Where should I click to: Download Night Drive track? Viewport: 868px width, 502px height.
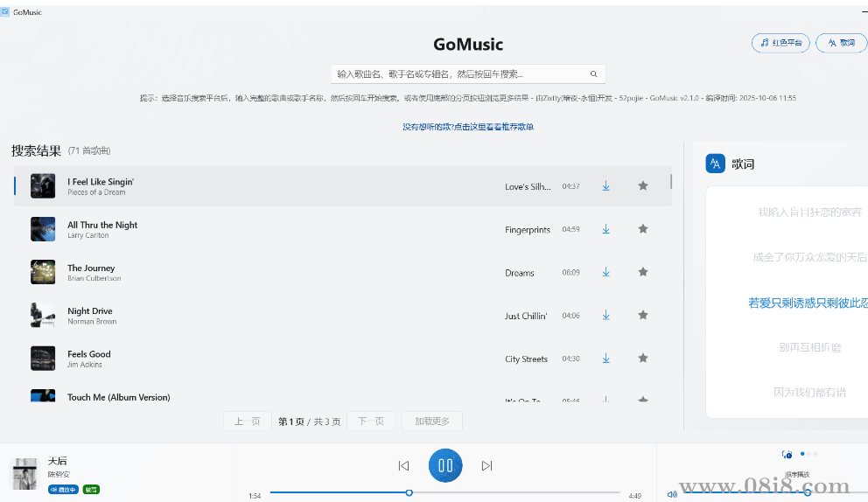point(606,316)
